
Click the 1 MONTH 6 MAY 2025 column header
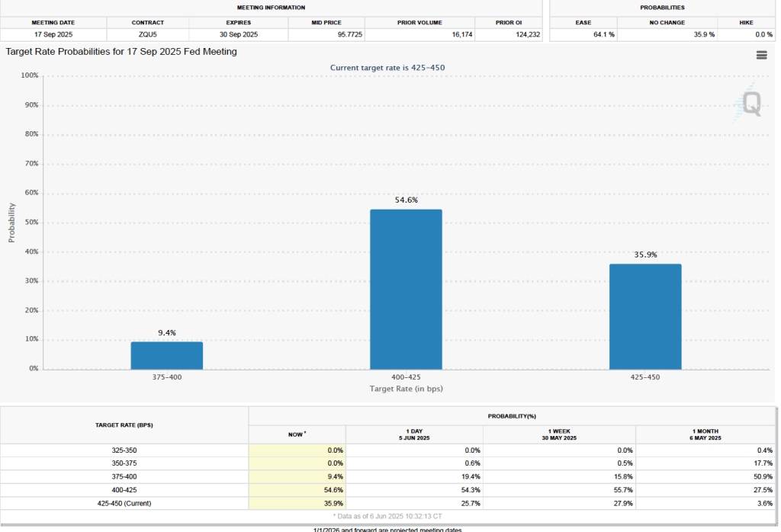pyautogui.click(x=705, y=434)
